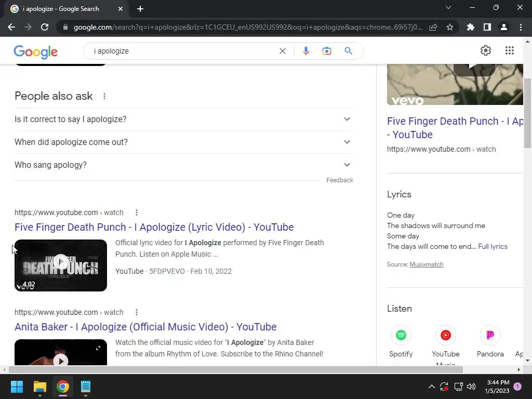Screen dimensions: 532x399
Task: Open File Explorer from the taskbar
Action: pos(39,387)
